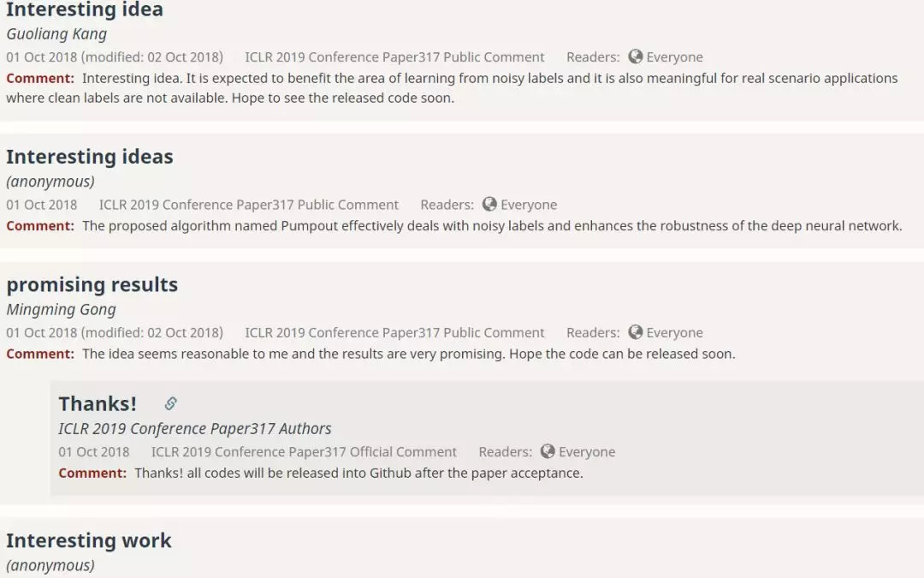Click 'Paper317 Public Comment' label under Mingming Gong
Screen dimensions: 924x578
[394, 333]
